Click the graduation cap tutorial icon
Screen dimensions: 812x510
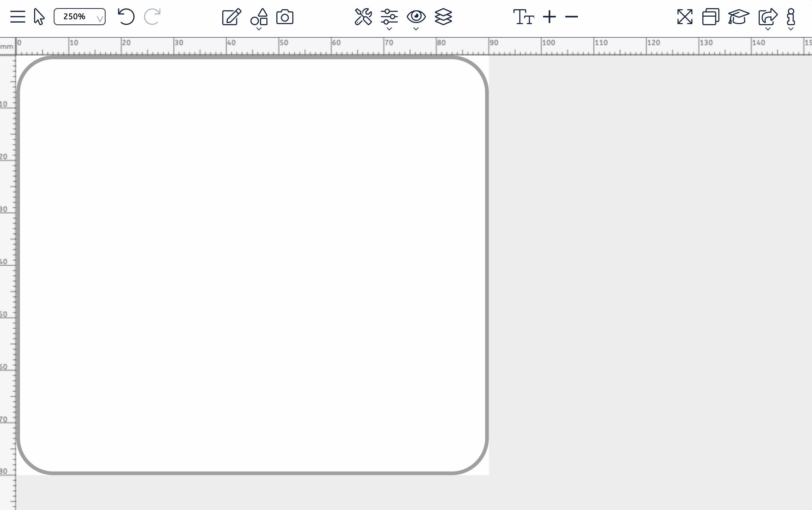tap(738, 17)
